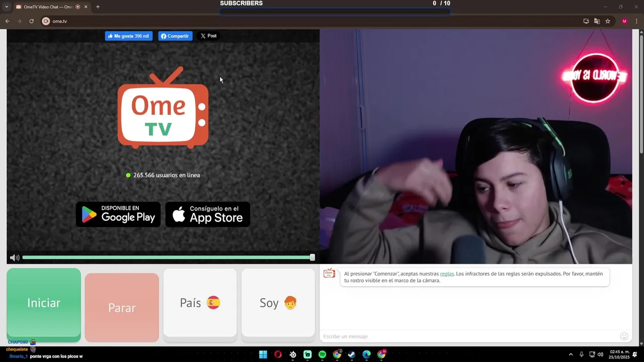This screenshot has width=644, height=362.
Task: Bookmark this page with star icon
Action: tap(608, 21)
